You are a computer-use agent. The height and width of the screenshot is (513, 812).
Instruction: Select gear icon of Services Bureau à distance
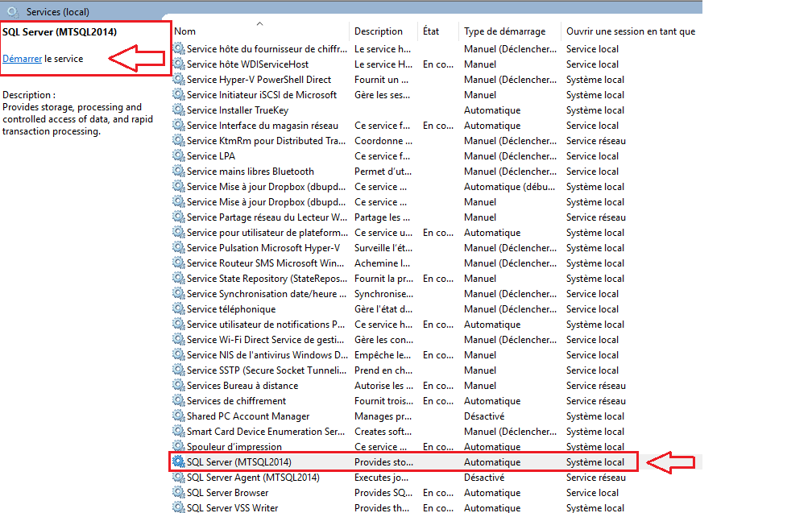click(179, 385)
